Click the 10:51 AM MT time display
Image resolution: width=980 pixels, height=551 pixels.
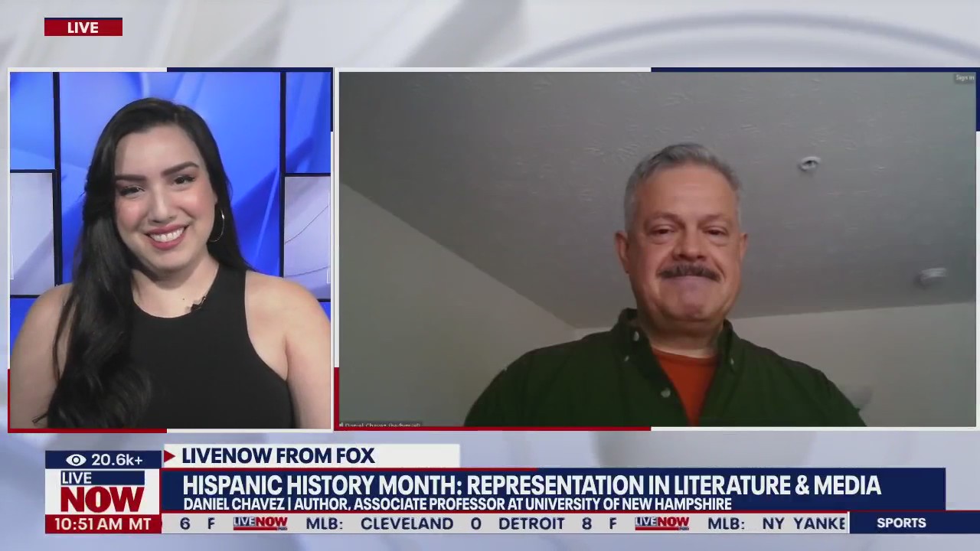coord(103,524)
